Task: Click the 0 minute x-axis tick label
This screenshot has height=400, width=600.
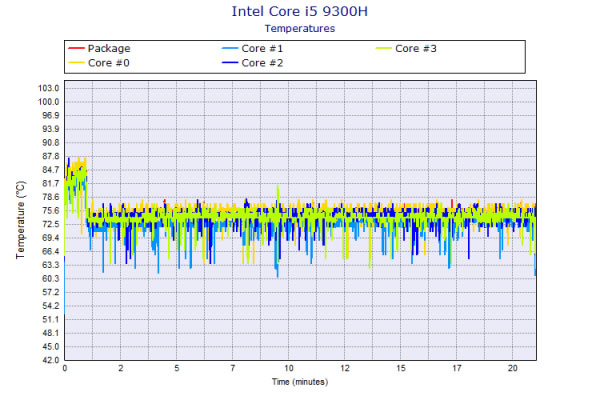Action: (x=65, y=368)
